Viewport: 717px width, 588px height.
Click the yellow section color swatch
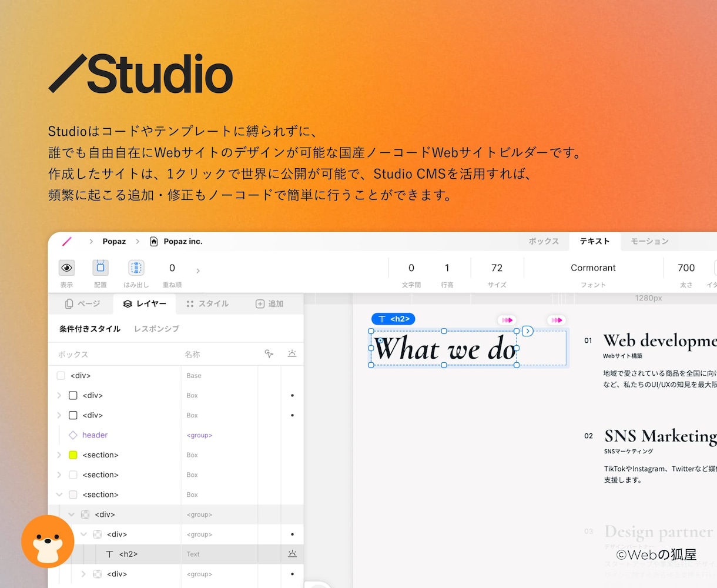coord(73,455)
